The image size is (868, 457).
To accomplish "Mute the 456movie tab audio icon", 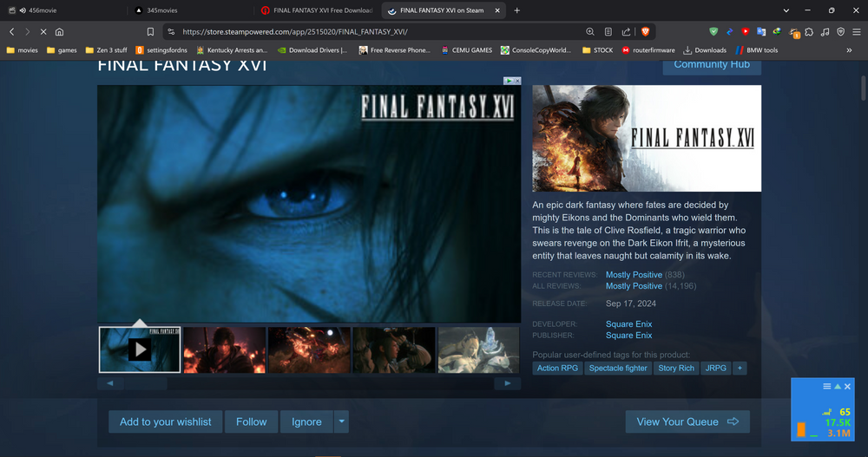I will click(x=23, y=10).
